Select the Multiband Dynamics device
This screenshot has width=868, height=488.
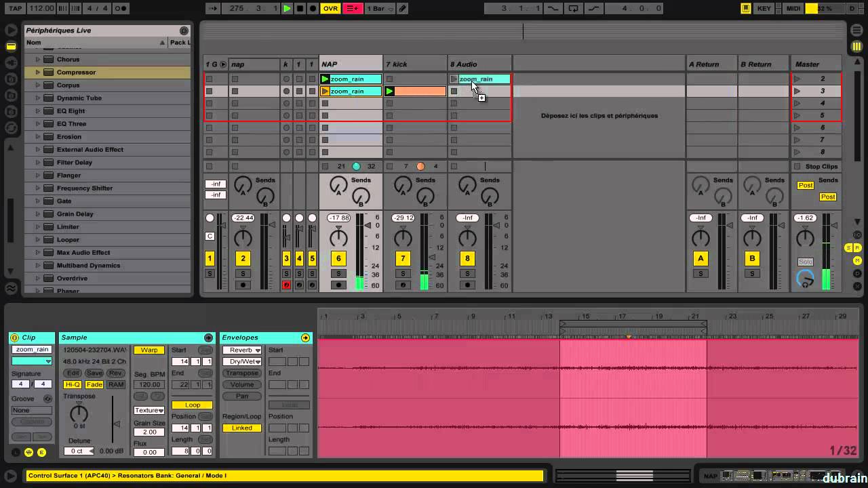88,266
